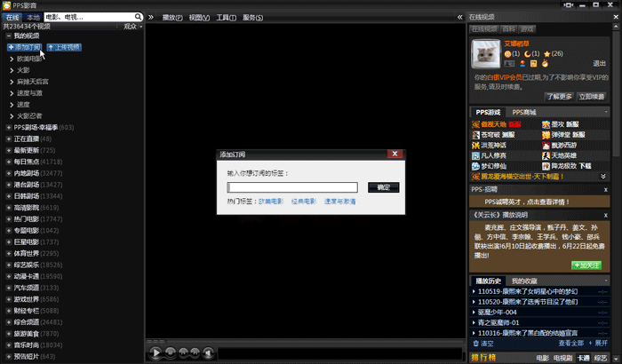Open the 观众 sort dropdown
Image resolution: width=622 pixels, height=364 pixels.
tap(133, 26)
